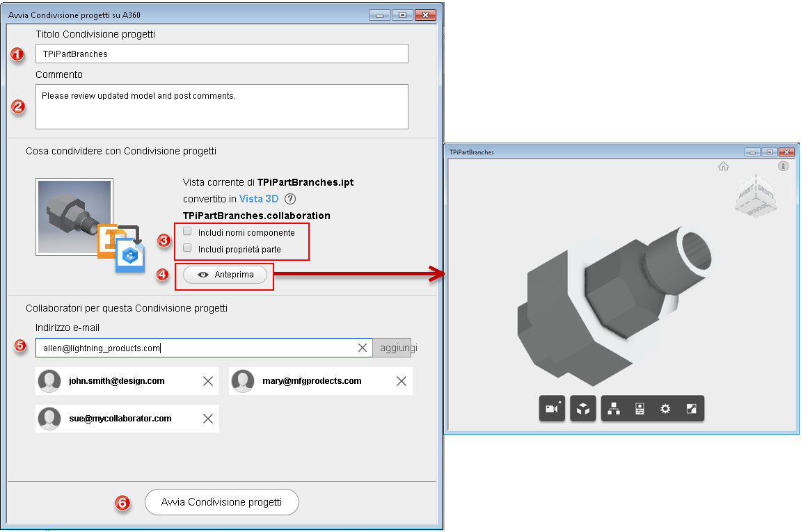The image size is (810, 532).
Task: Minimize the TPiPartBranches preview window
Action: 753,152
